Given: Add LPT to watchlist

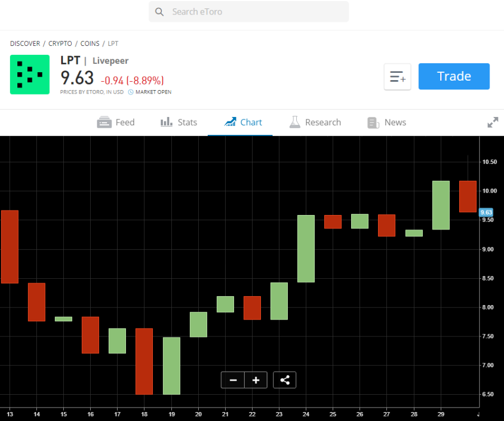Looking at the screenshot, I should 397,77.
